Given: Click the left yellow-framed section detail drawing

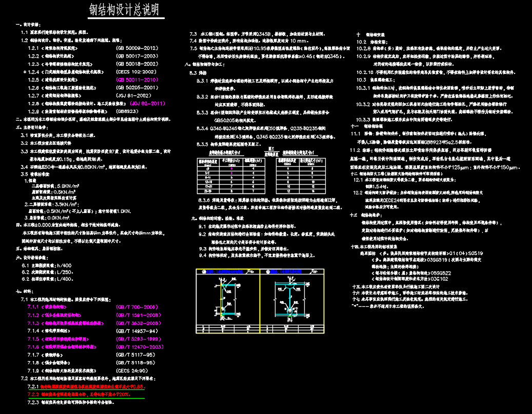Looking at the screenshot, I should [228, 301].
